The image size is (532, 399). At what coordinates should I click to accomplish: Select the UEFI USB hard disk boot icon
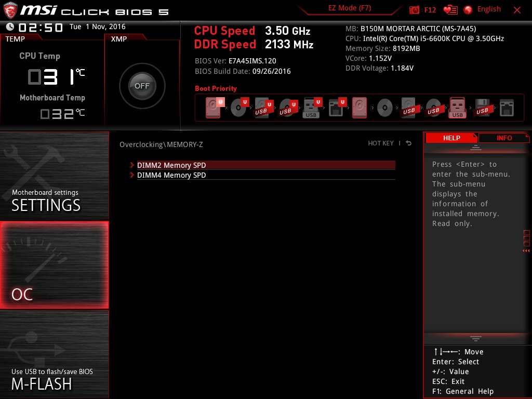(263, 108)
